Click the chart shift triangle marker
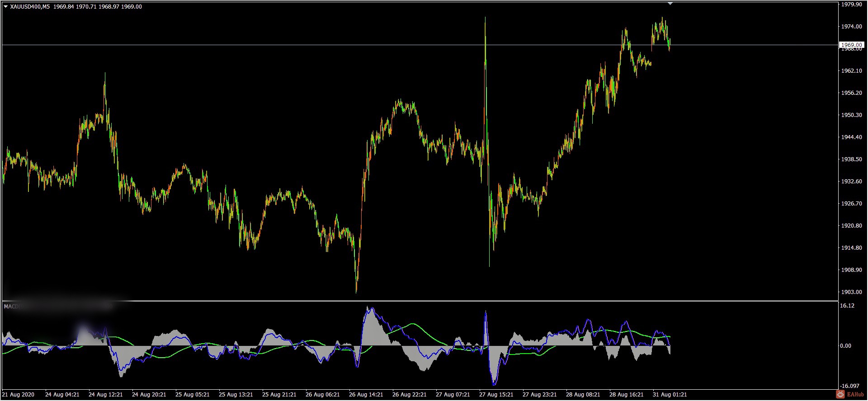Viewport: 868px width, 401px height. tap(670, 4)
